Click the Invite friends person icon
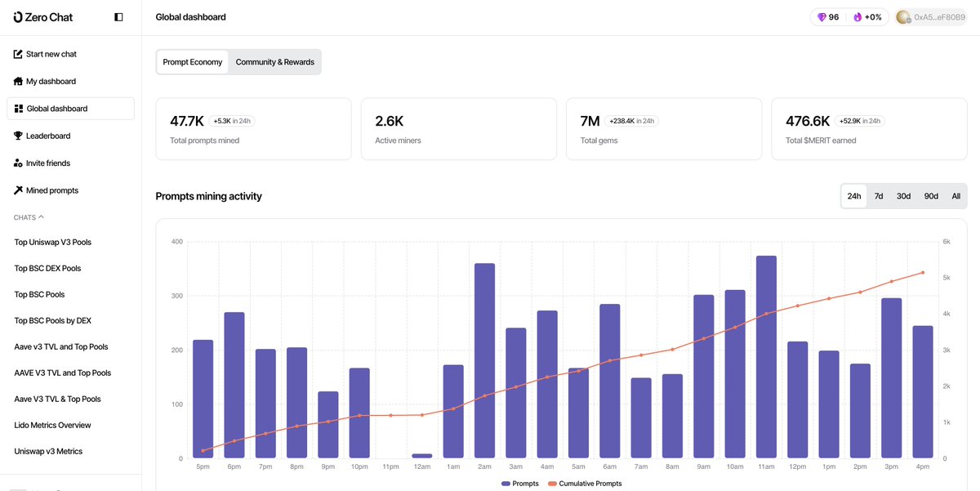Screen dimensions: 980x491 (17, 163)
